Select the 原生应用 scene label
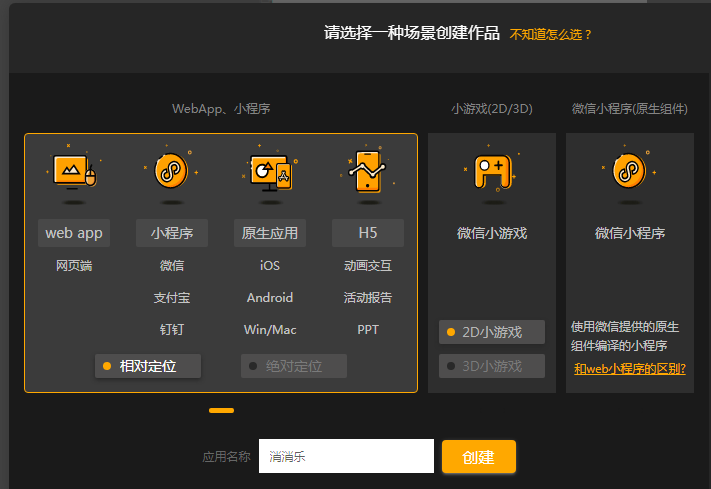This screenshot has width=711, height=489. click(x=270, y=233)
